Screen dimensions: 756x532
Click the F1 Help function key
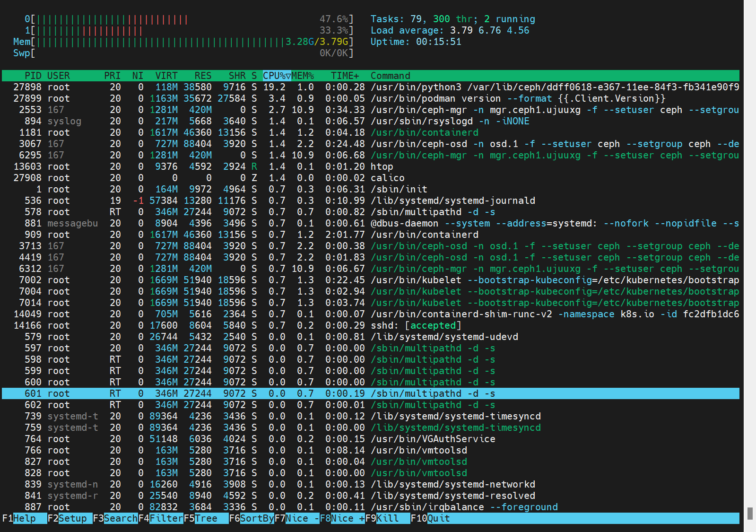point(24,518)
